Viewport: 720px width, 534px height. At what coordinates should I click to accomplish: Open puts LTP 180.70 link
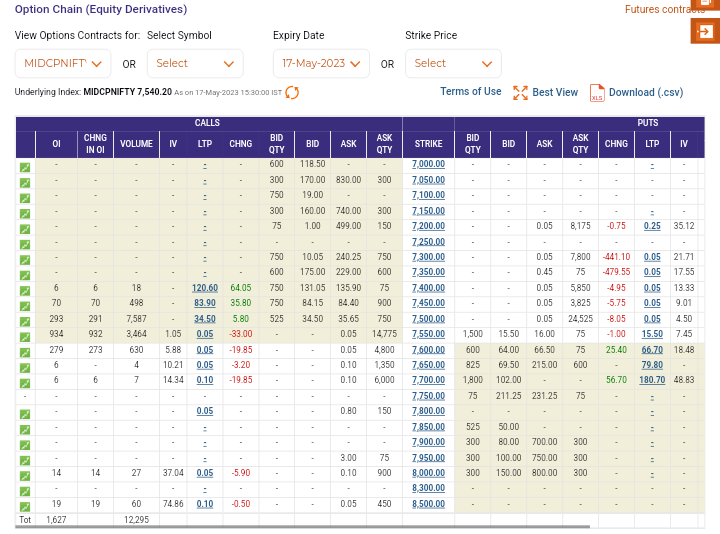(x=652, y=380)
